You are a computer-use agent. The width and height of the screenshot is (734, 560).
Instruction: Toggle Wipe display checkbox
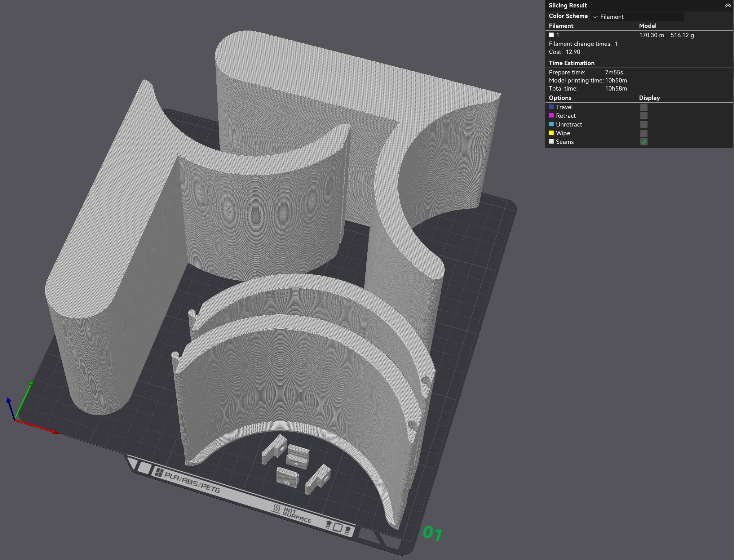point(644,133)
